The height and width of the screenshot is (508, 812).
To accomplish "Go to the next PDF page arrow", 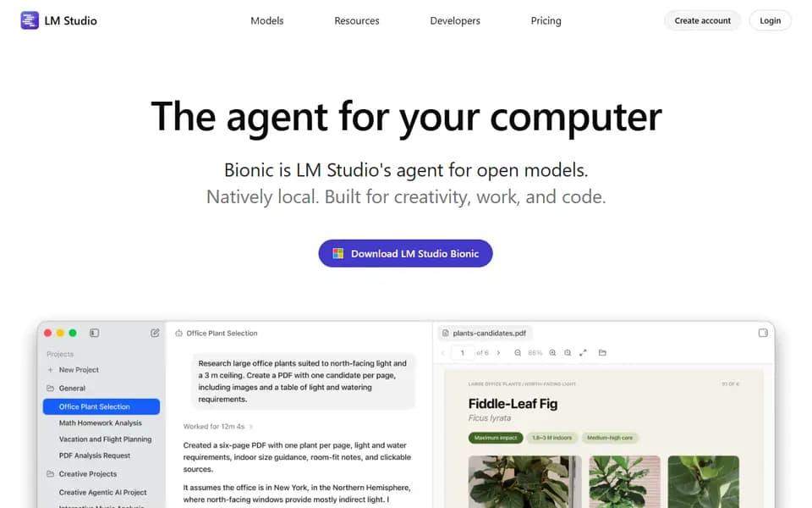I will pyautogui.click(x=499, y=353).
